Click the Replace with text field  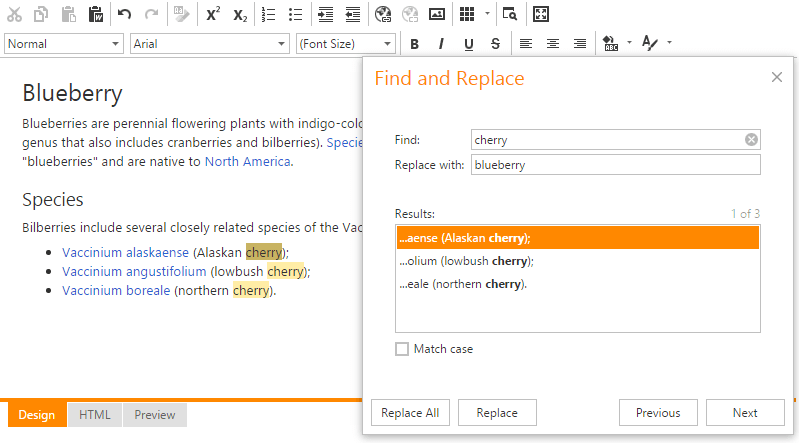coord(615,165)
